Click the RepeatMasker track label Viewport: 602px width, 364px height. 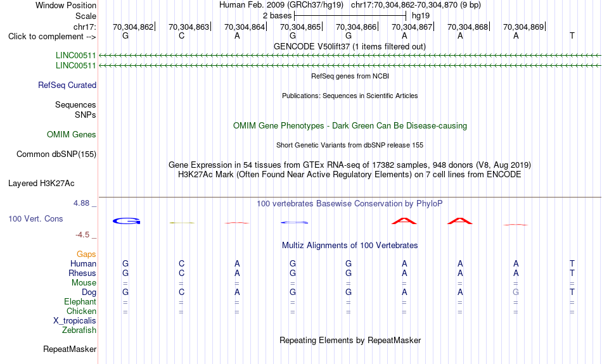pos(70,349)
